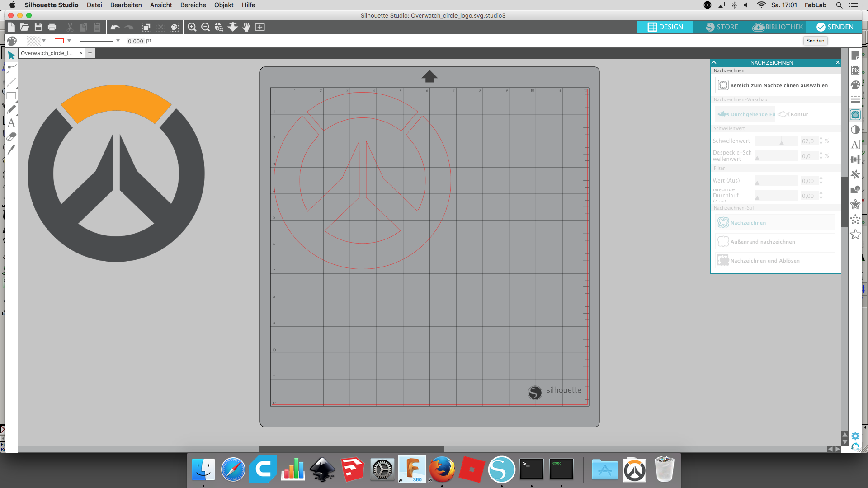
Task: Activate the selection zoom tool
Action: click(x=219, y=27)
